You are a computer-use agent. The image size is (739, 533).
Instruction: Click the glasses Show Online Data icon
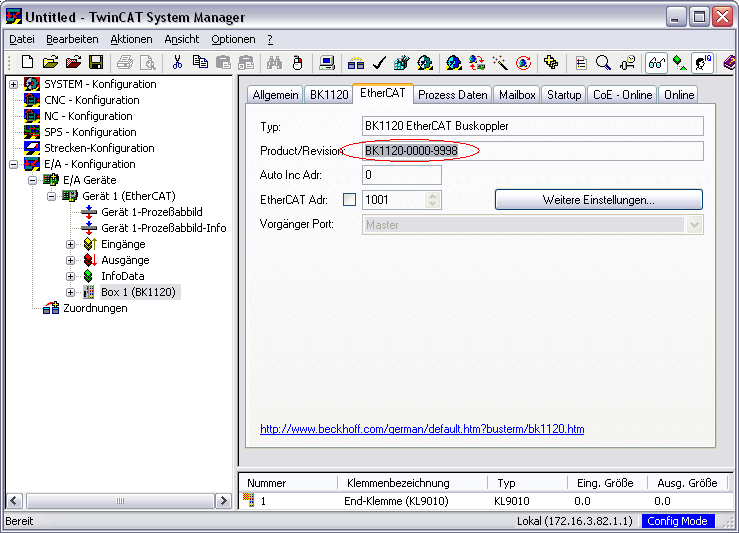pos(657,63)
